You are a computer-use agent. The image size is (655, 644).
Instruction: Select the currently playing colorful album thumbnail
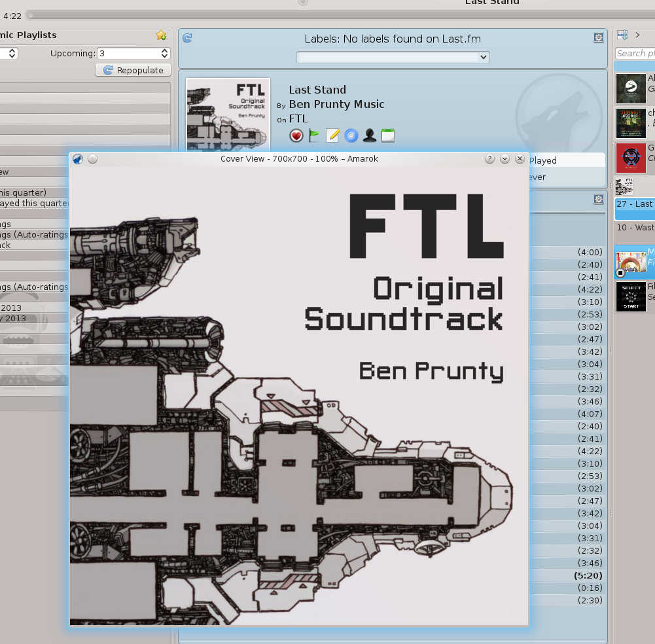pyautogui.click(x=631, y=262)
